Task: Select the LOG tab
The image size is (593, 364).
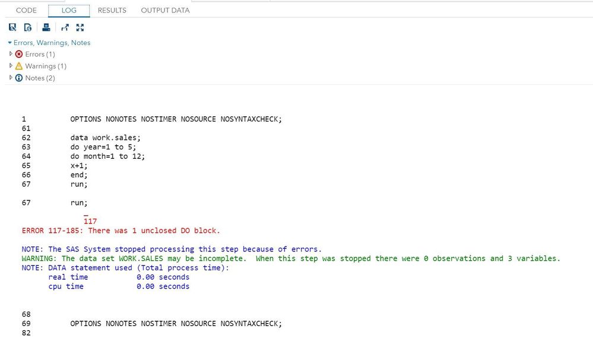Action: (69, 11)
